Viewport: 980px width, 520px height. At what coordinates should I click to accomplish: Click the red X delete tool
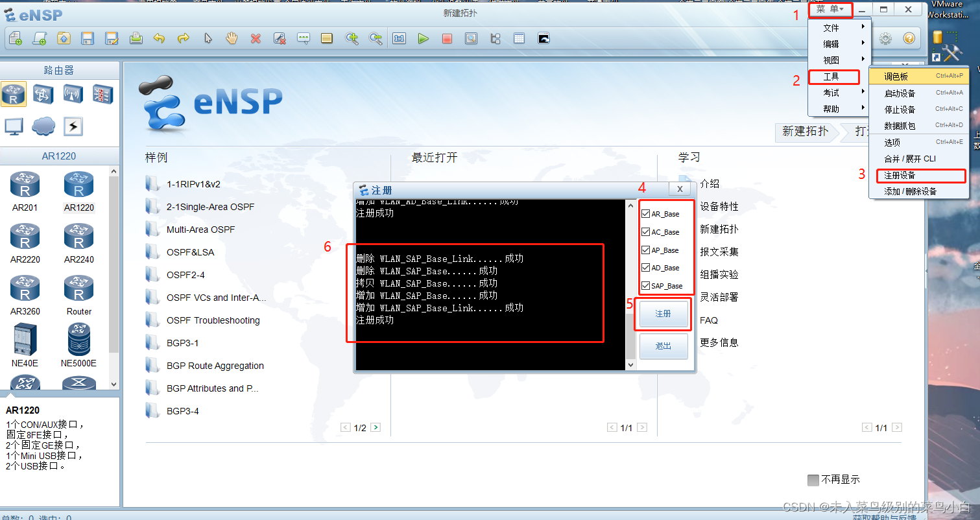[256, 38]
